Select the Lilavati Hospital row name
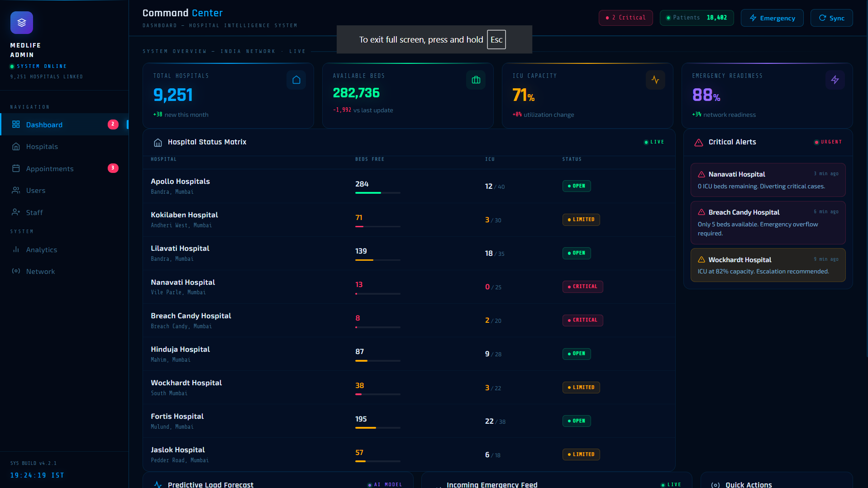Screen dimensions: 868x488 [x=180, y=249]
